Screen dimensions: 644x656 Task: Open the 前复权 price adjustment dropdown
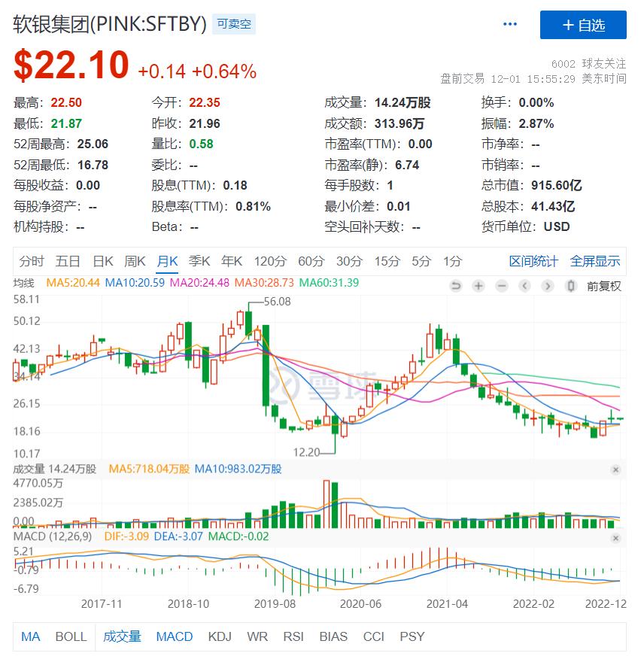point(604,286)
